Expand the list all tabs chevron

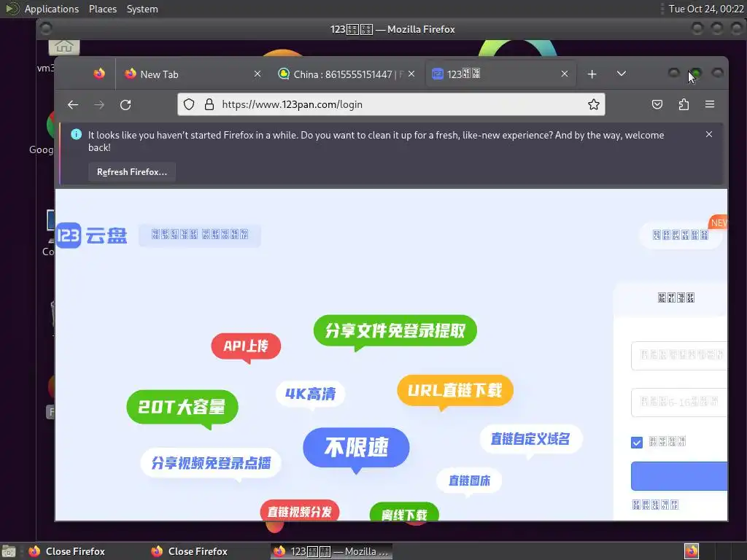click(622, 74)
